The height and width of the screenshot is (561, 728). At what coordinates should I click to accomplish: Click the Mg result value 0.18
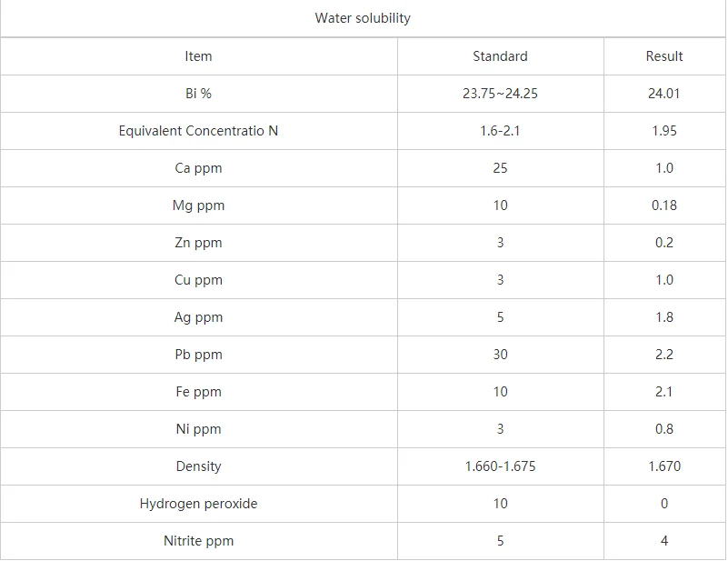point(664,205)
